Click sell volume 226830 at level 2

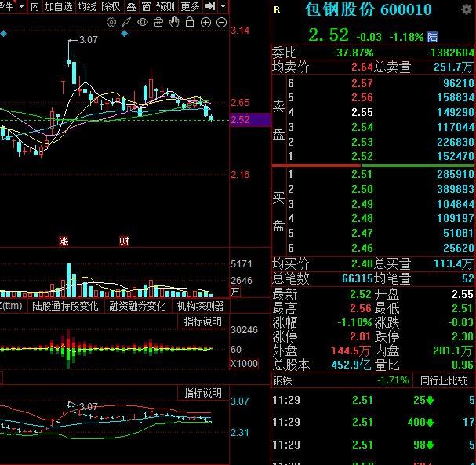point(455,142)
